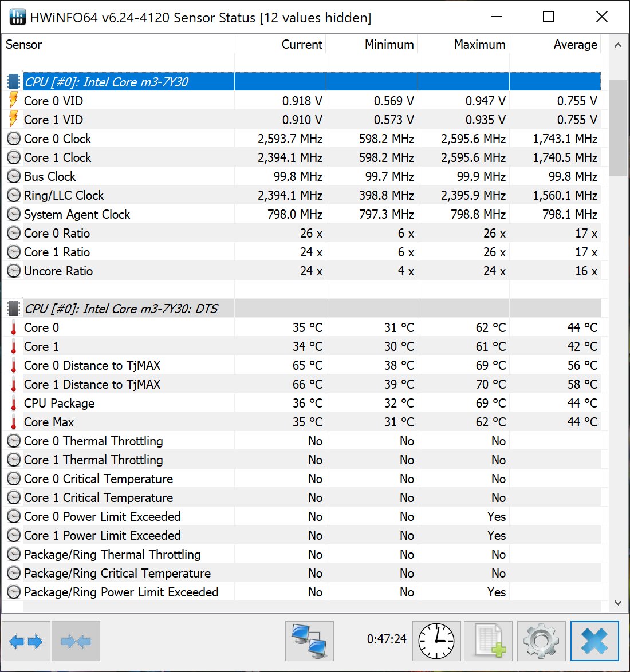Select the Core 0 Power Limit Exceeded row

[304, 516]
